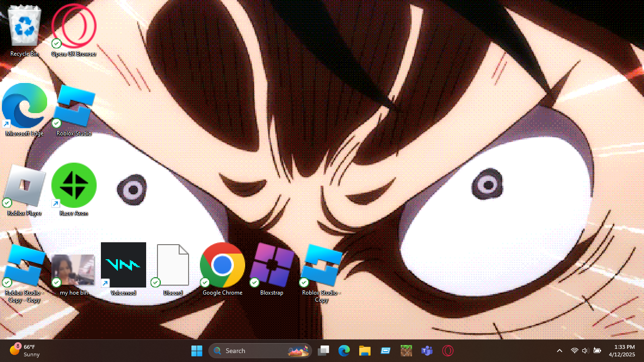Click the battery icon in system tray
The width and height of the screenshot is (644, 362).
[x=597, y=351]
